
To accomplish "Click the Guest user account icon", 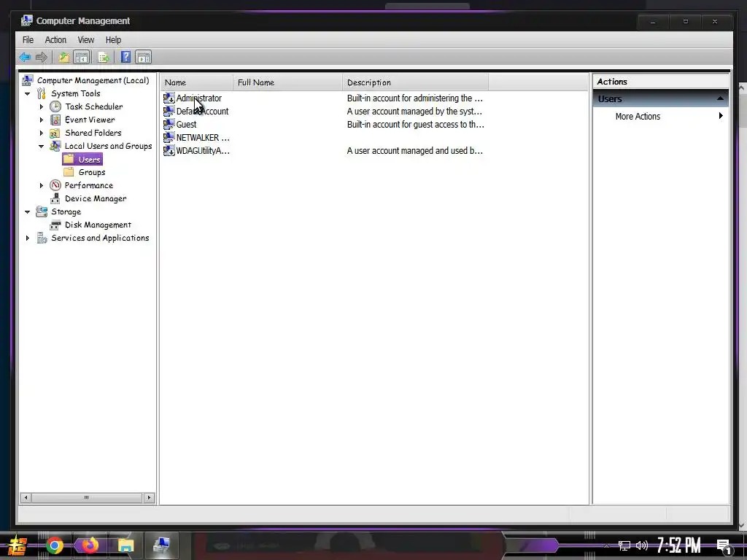I will point(169,124).
